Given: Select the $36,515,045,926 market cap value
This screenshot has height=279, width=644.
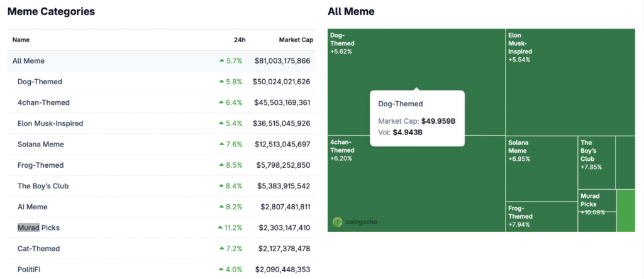Looking at the screenshot, I should pos(282,124).
